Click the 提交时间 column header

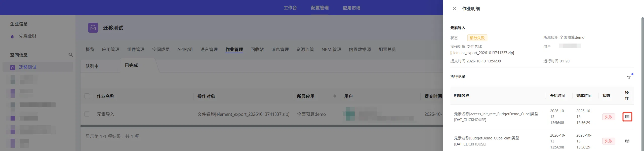pos(433,96)
